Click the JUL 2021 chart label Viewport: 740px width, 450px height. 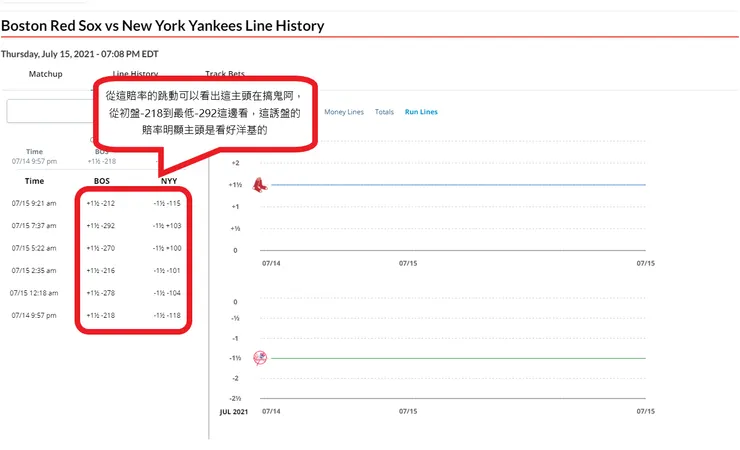234,412
